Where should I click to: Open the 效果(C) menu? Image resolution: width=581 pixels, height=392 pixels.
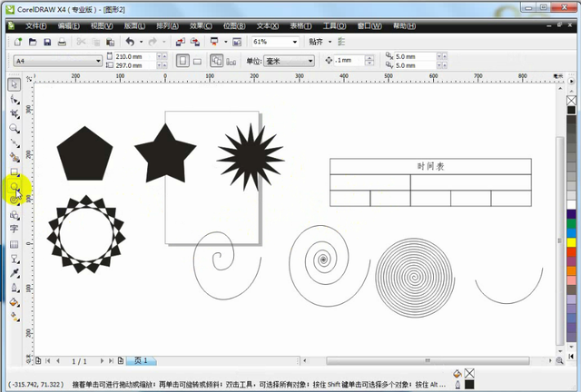click(201, 26)
